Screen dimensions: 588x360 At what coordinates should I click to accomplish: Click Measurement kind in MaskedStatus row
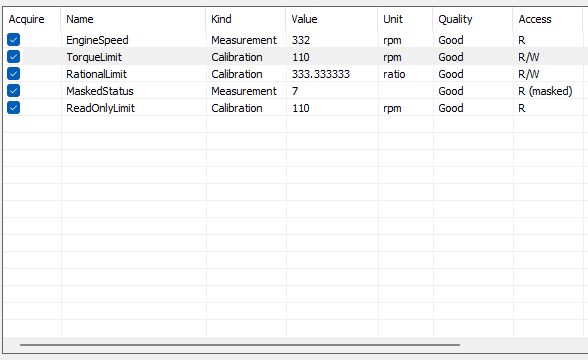tap(244, 91)
